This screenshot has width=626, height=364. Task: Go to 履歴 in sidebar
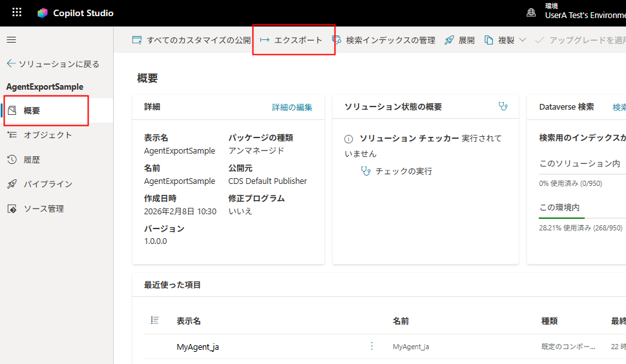[x=32, y=159]
